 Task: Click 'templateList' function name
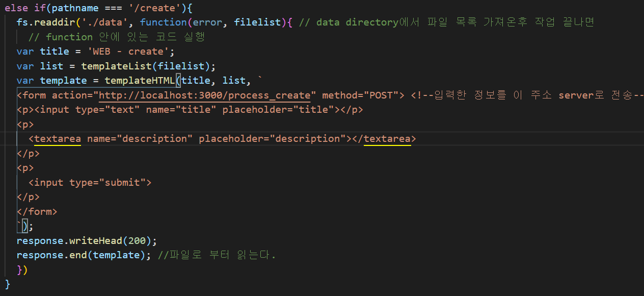tap(117, 66)
